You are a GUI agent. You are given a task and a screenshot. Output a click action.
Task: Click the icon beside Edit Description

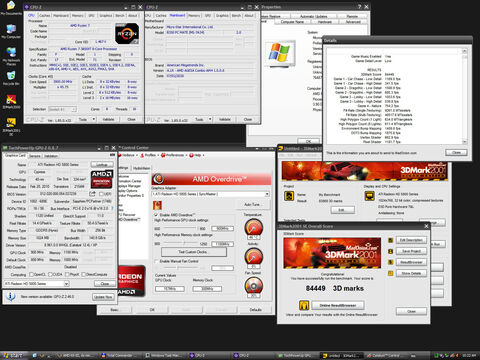coord(391,240)
